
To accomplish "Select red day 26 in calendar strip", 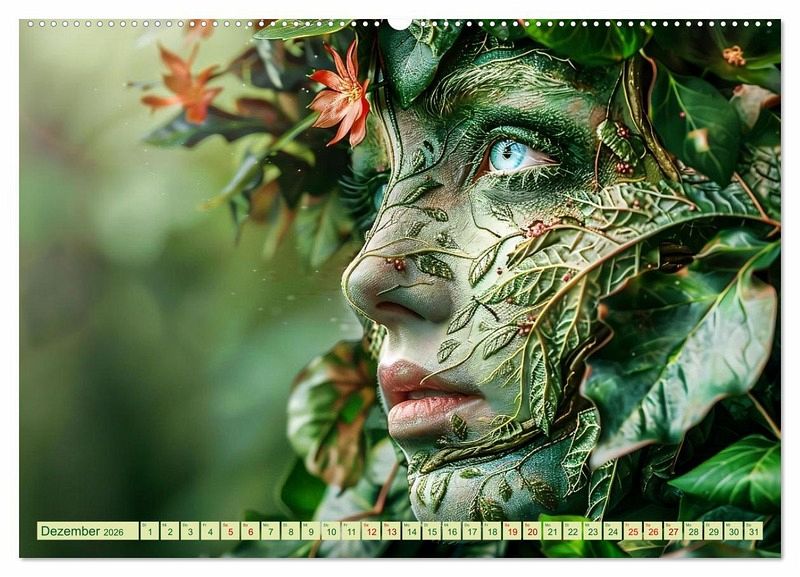I will [654, 531].
